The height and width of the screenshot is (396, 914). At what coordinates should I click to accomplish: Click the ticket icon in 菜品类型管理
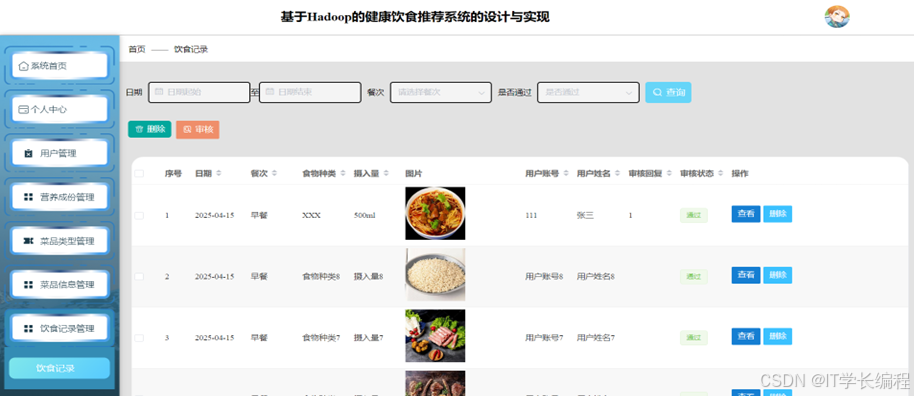[x=28, y=241]
